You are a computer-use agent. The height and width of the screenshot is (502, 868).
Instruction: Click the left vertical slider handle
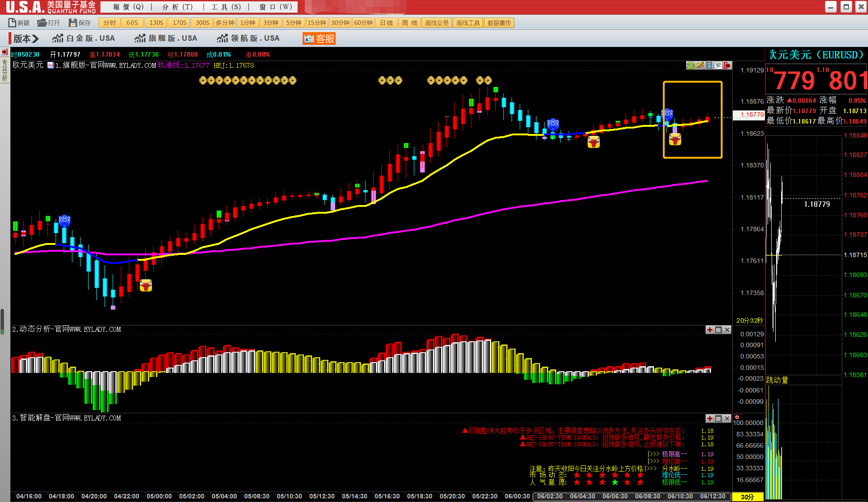point(2,321)
